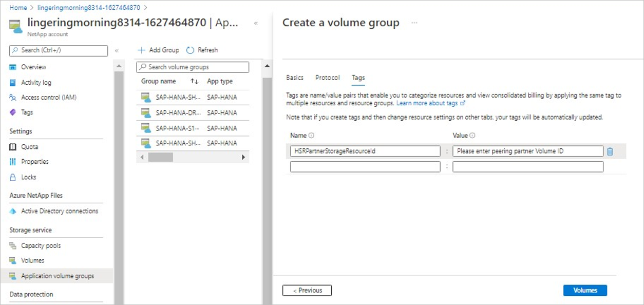Open Volumes under Storage service

[32, 261]
